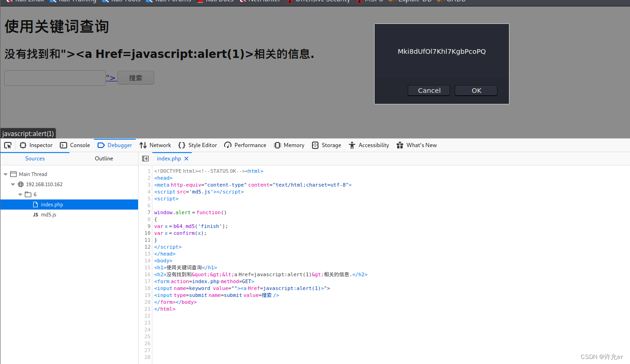The width and height of the screenshot is (630, 364).
Task: Select the Outline panel tab
Action: click(x=104, y=159)
